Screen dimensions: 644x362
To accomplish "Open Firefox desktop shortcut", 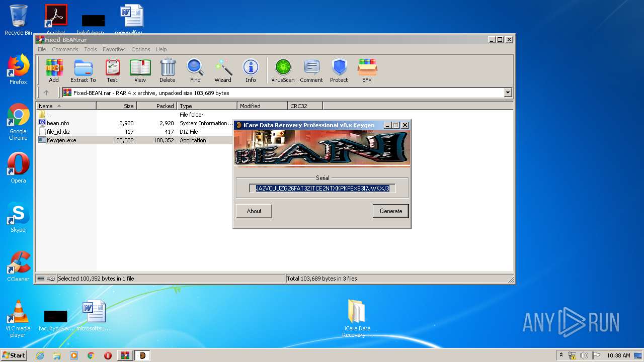I will tap(18, 69).
